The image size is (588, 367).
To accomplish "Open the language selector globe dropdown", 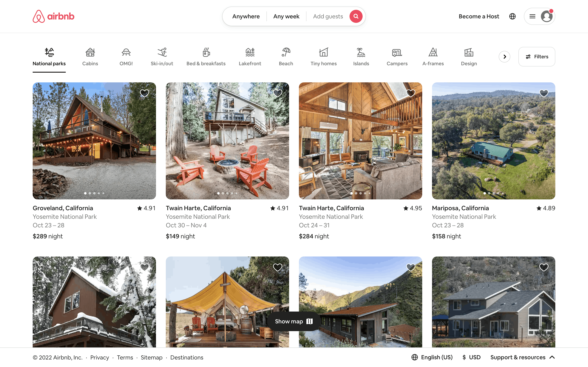I will [512, 16].
